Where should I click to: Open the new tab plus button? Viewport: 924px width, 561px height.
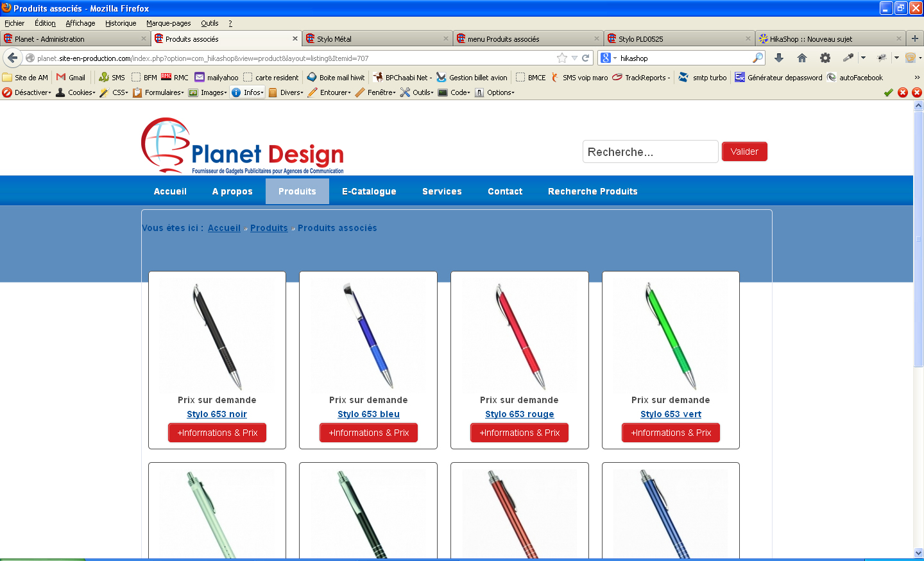click(915, 39)
